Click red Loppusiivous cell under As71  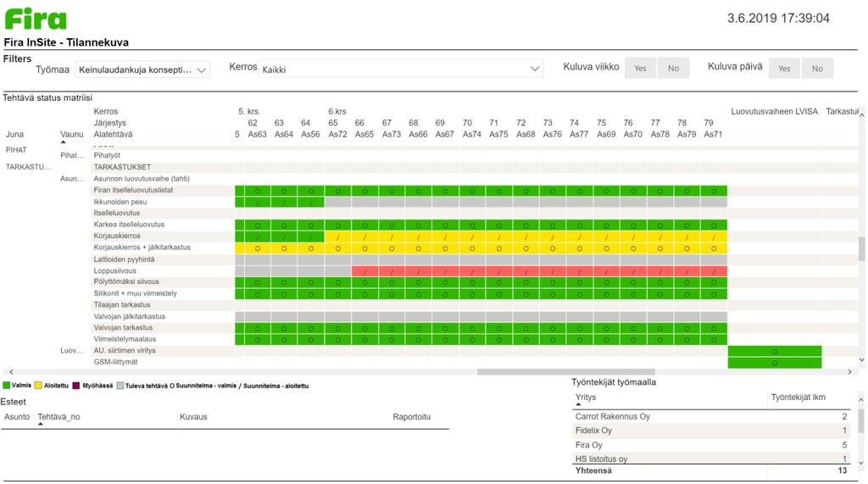[x=714, y=272]
